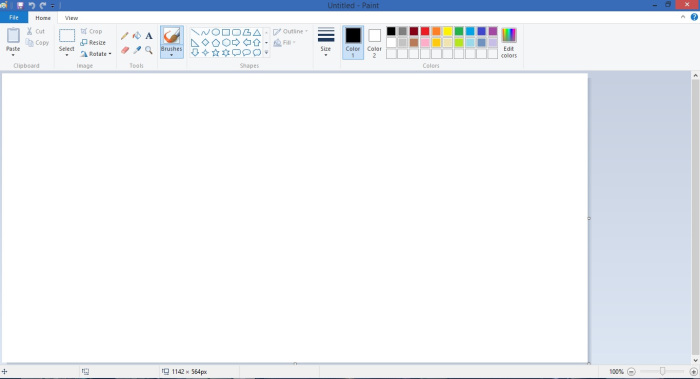
Task: Choose the Rectangle shape
Action: pos(226,32)
